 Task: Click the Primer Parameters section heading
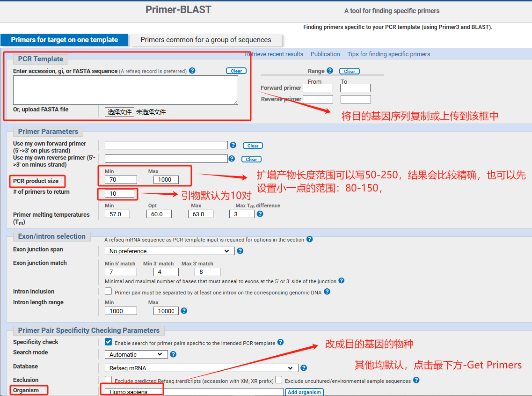click(x=48, y=132)
